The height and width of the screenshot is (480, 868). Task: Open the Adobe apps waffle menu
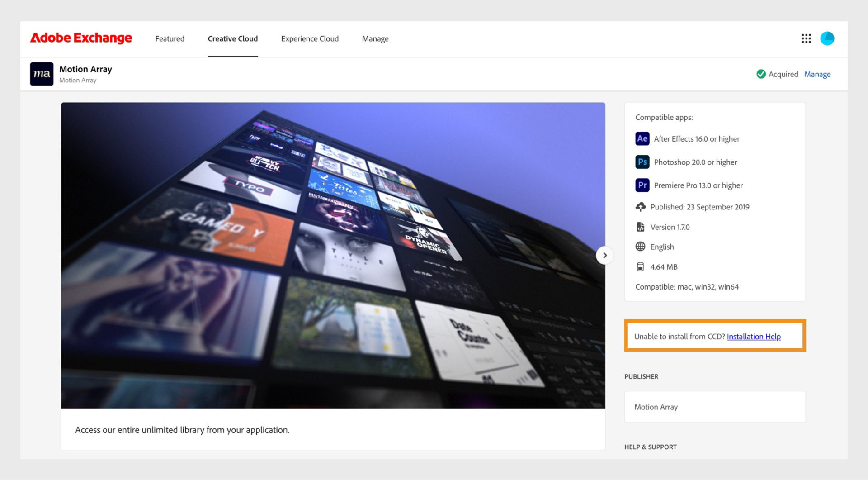[x=806, y=38]
